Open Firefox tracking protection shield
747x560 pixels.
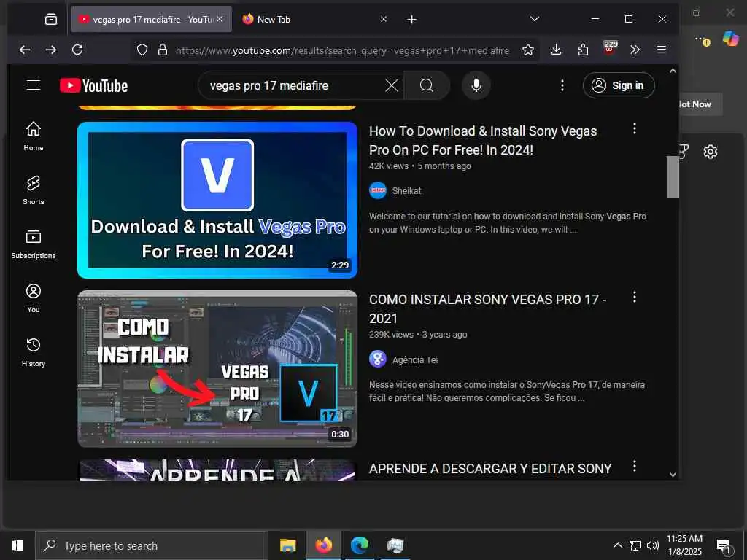tap(142, 50)
